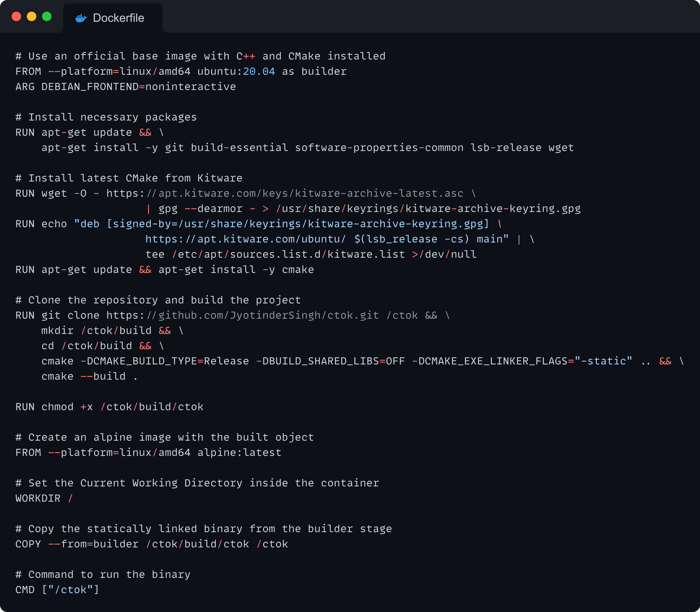The height and width of the screenshot is (612, 700).
Task: Click "-DCMAKE_BUILD_TYPE=Release" flag
Action: click(165, 361)
